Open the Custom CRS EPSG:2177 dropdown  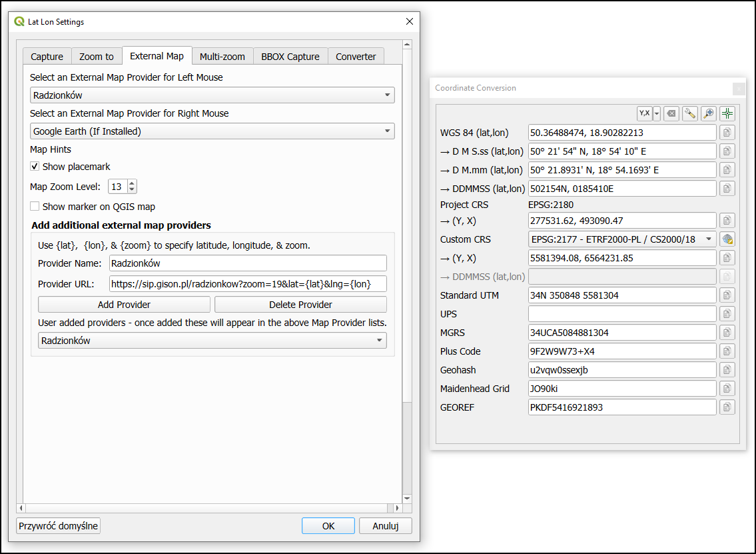tap(622, 239)
